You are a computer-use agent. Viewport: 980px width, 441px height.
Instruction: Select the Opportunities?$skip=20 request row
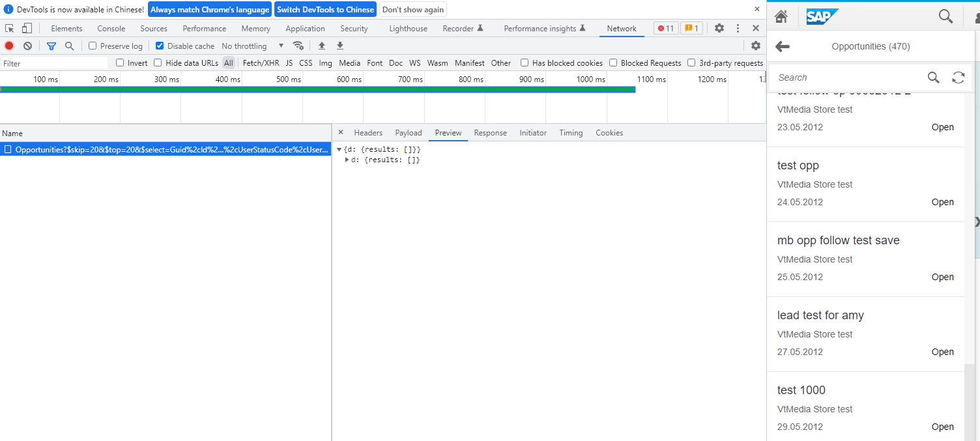pyautogui.click(x=166, y=149)
